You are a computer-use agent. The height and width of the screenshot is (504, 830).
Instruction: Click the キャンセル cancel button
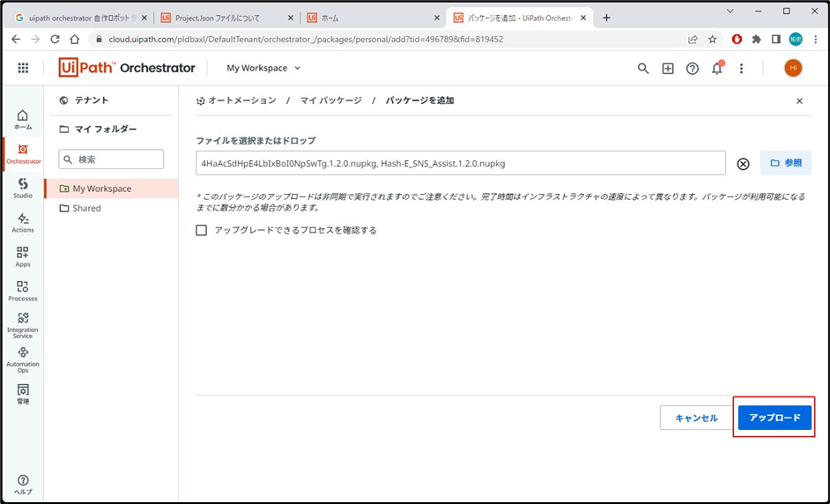click(696, 418)
